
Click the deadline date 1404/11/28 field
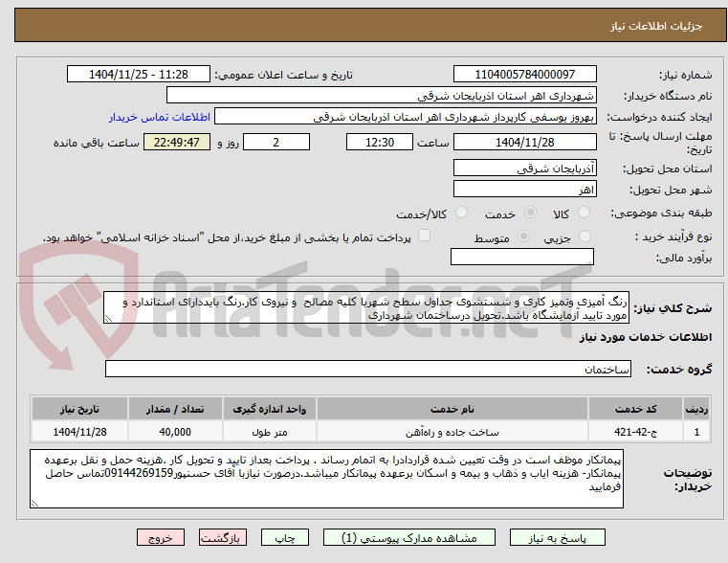tap(524, 142)
